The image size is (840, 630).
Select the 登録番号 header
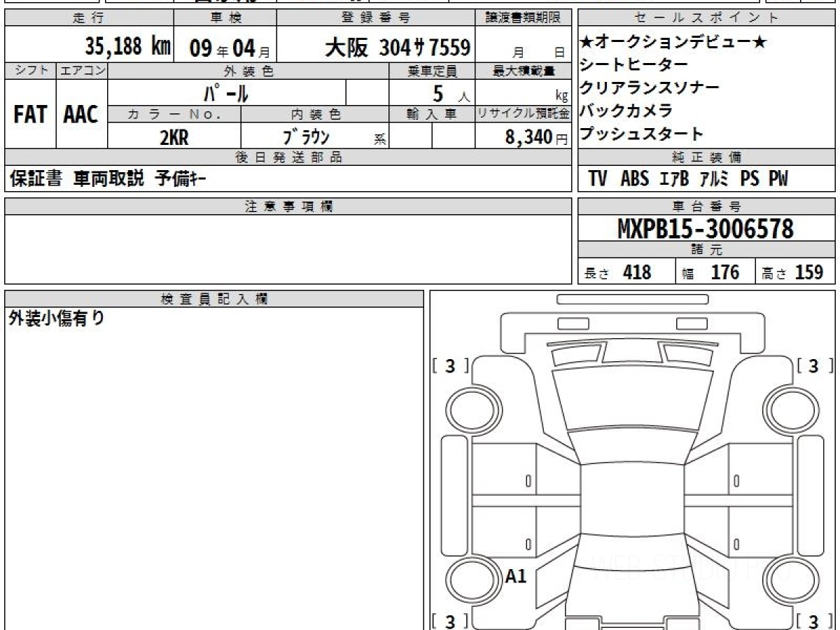point(376,18)
